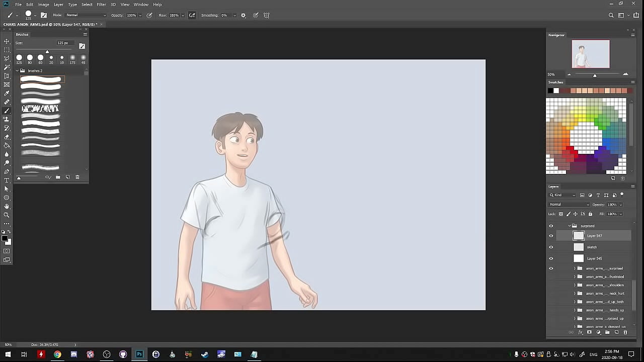The image size is (644, 362).
Task: Pick the Horizontal Type tool
Action: coord(7,180)
